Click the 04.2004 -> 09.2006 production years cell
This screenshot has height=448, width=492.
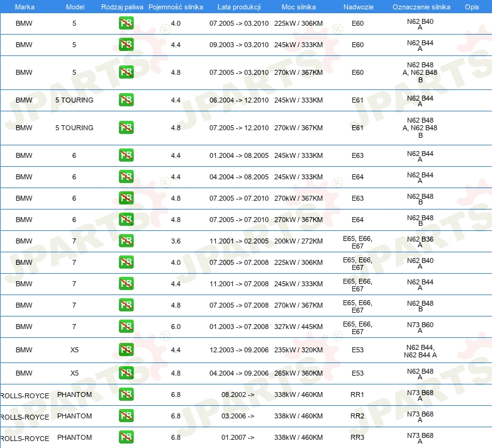(239, 373)
